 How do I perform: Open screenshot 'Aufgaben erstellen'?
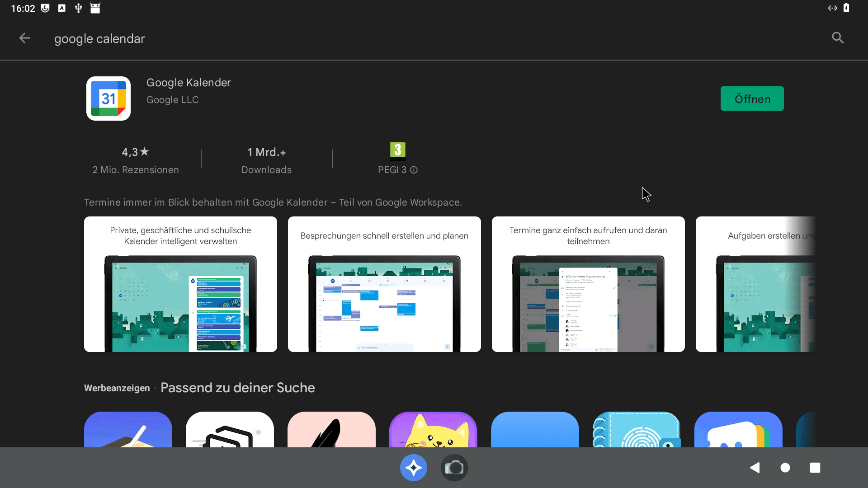[x=755, y=284]
